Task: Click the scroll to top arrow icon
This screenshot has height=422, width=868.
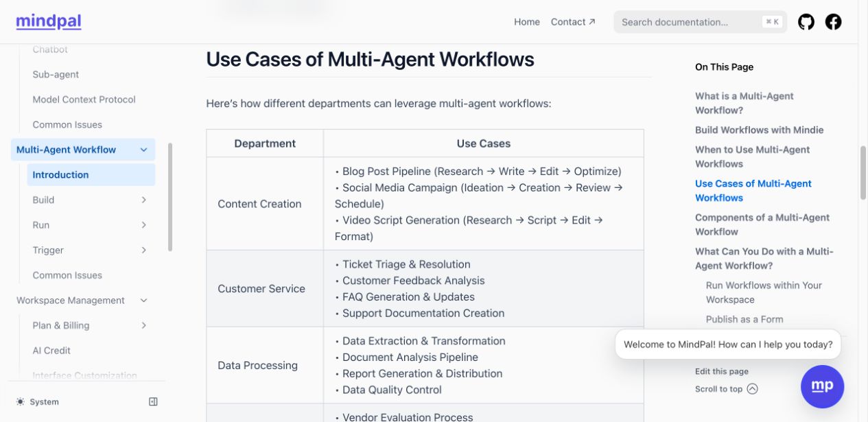Action: tap(752, 389)
